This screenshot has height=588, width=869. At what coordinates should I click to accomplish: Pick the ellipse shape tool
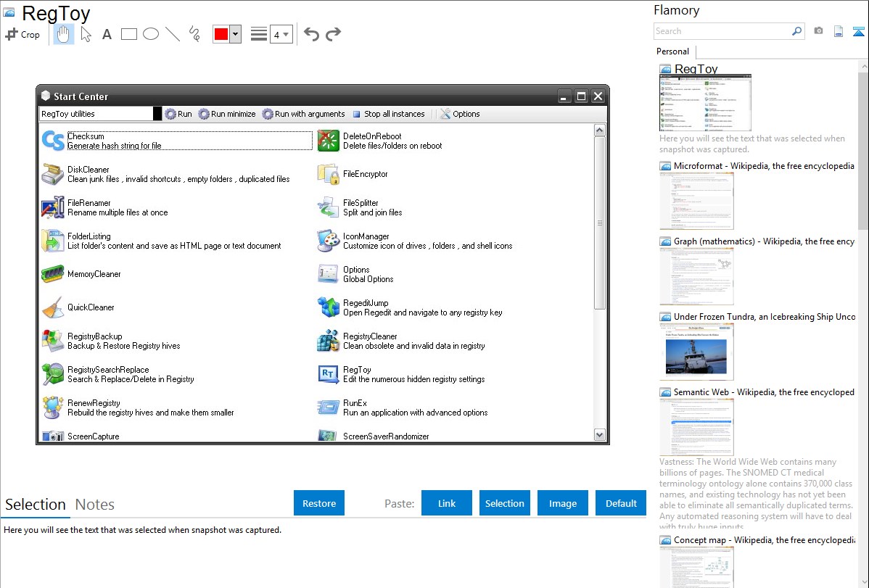click(x=151, y=34)
